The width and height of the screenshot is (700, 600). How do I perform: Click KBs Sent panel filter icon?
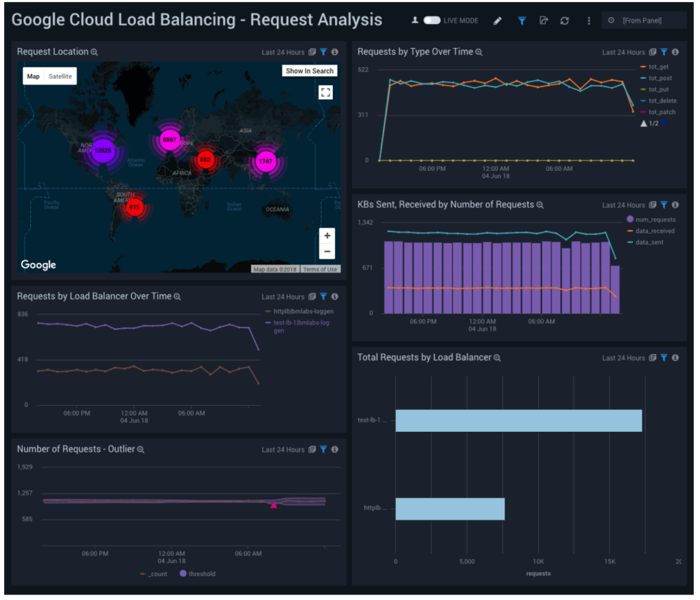[x=664, y=205]
